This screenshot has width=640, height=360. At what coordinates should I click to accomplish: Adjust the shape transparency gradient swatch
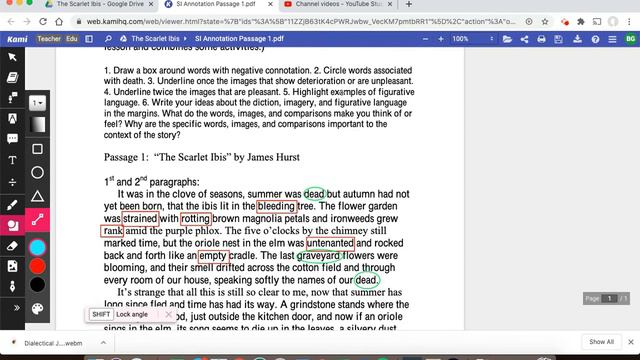tap(37, 124)
